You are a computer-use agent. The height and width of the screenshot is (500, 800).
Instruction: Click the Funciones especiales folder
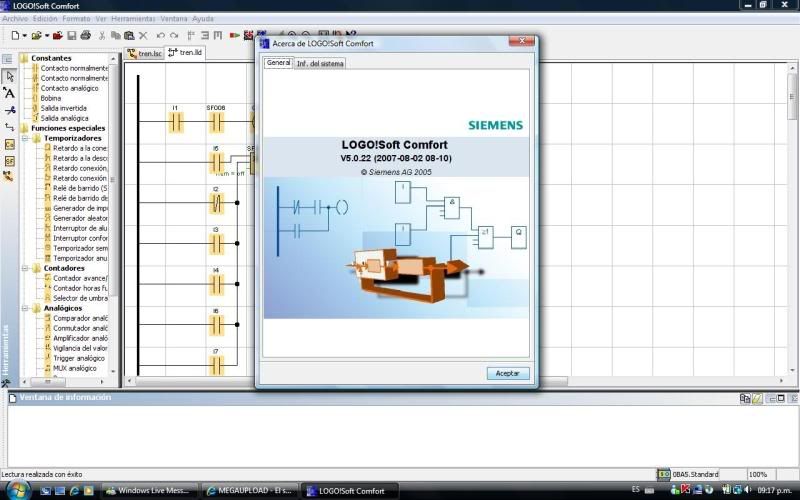click(x=68, y=128)
